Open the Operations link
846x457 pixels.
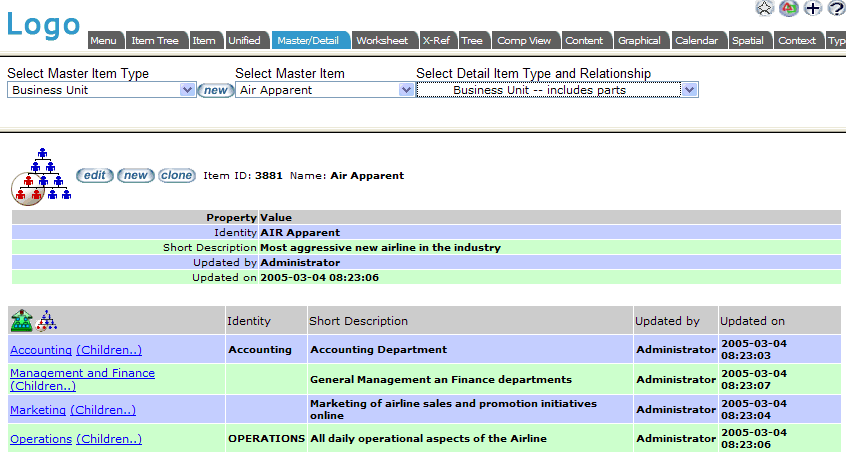pyautogui.click(x=41, y=439)
